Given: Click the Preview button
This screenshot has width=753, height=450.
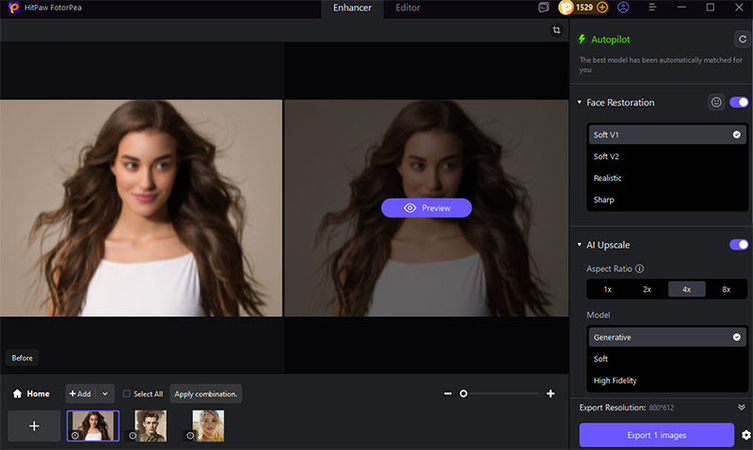Looking at the screenshot, I should pyautogui.click(x=426, y=208).
